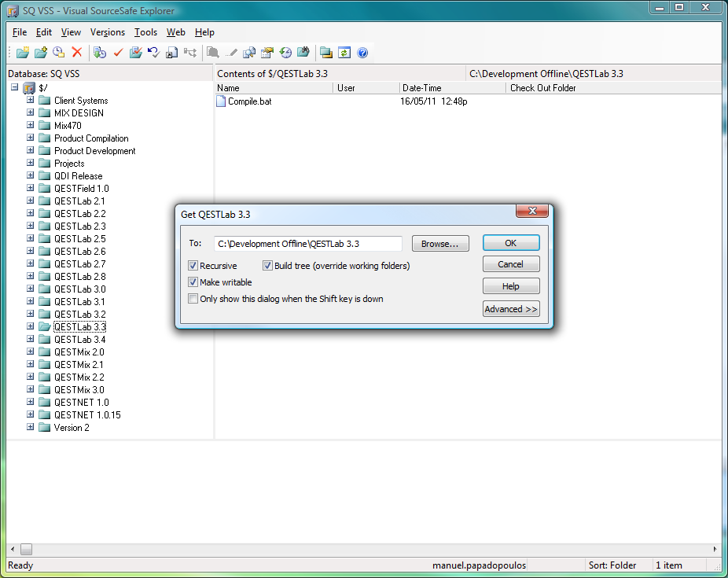Open the Tools menu
This screenshot has width=728, height=578.
click(x=145, y=32)
